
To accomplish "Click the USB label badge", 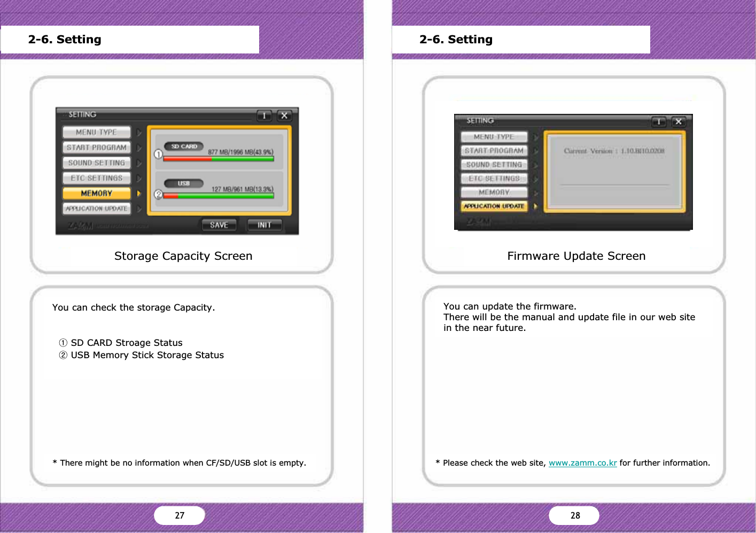I will (x=184, y=183).
